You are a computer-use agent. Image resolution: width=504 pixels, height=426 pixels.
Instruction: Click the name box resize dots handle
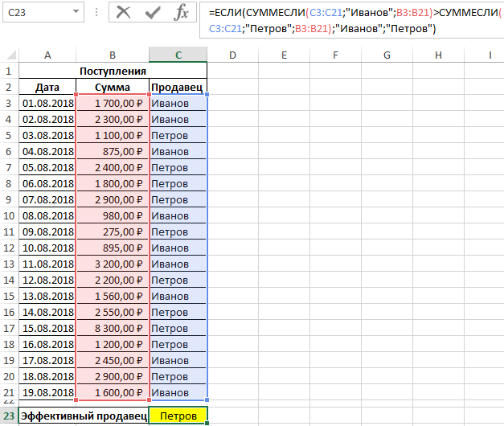coord(96,13)
